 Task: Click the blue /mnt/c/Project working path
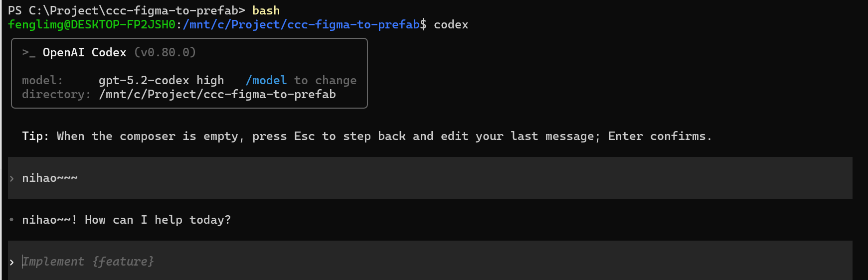click(x=301, y=24)
